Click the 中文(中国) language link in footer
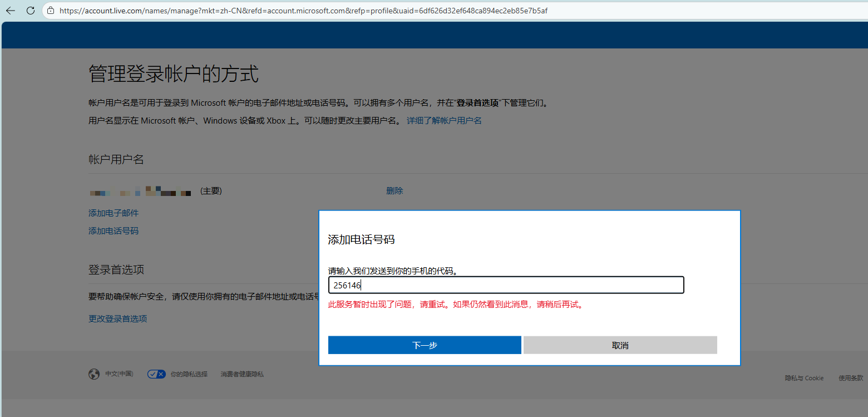 (x=120, y=374)
